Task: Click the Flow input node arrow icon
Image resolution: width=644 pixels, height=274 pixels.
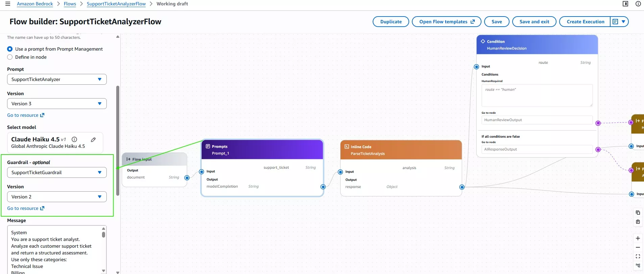Action: tap(128, 159)
